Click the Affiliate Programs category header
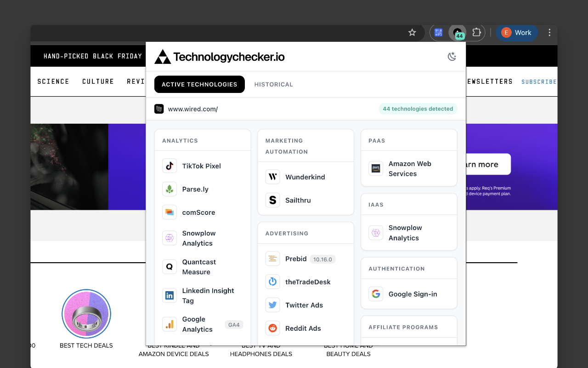This screenshot has height=368, width=588. (x=403, y=328)
